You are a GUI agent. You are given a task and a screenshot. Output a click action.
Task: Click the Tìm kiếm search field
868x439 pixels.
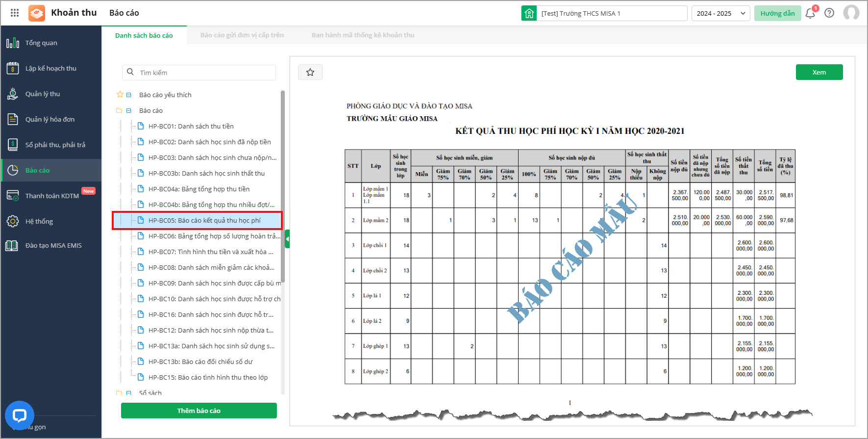coord(199,72)
